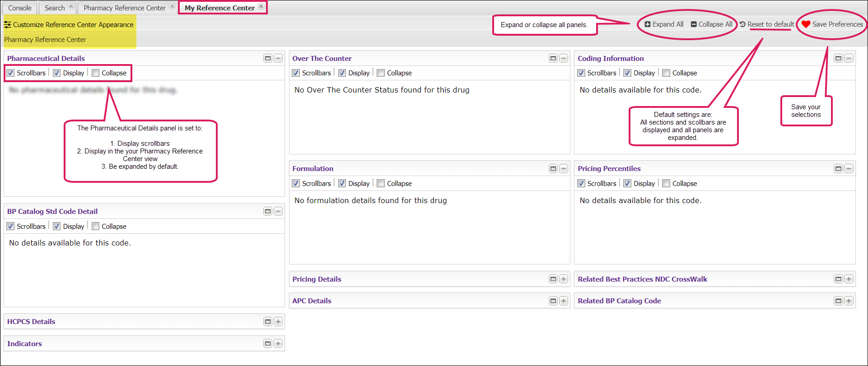This screenshot has height=366, width=868.
Task: Collapse the BP Catalog Std Code Detail panel
Action: 278,211
